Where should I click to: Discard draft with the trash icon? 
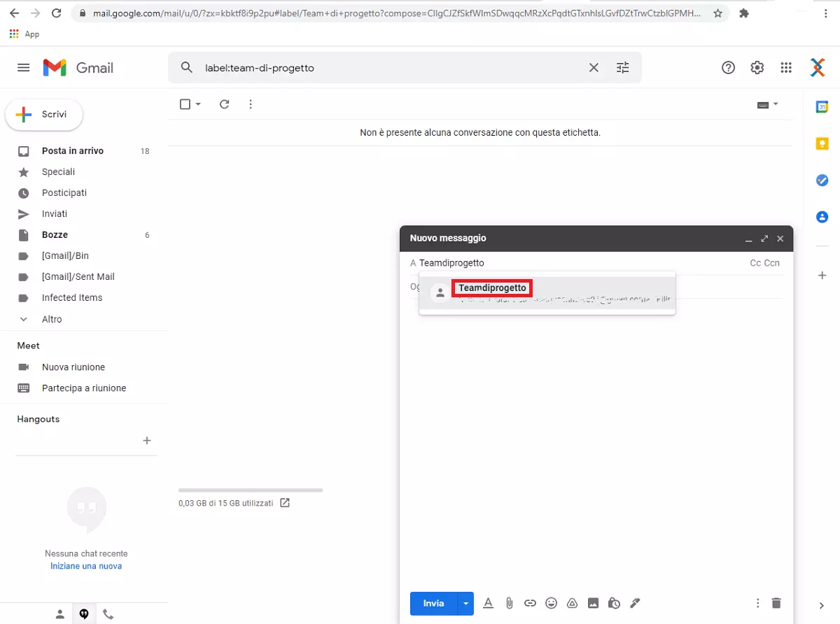(776, 603)
